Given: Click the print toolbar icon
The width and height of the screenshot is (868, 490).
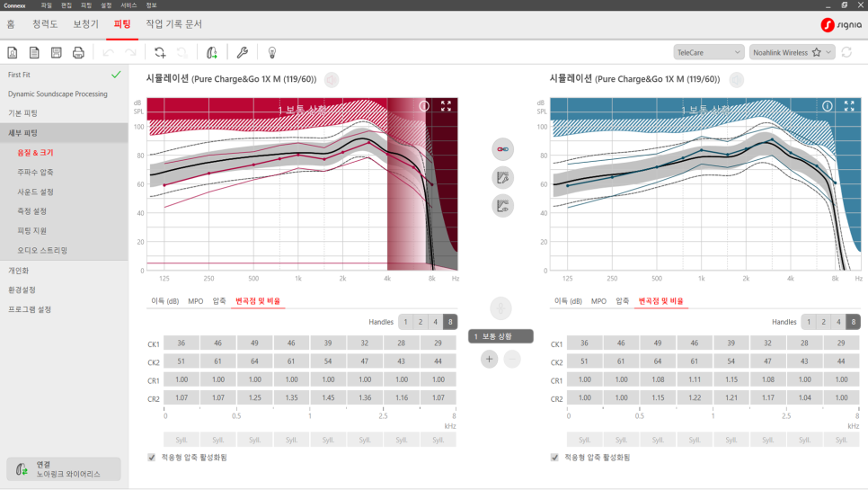Looking at the screenshot, I should pos(78,53).
